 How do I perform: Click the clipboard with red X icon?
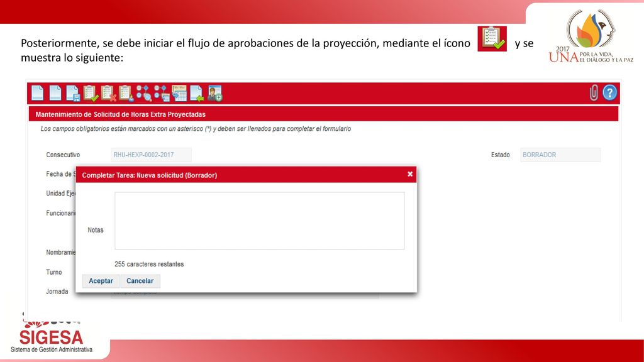pos(108,93)
